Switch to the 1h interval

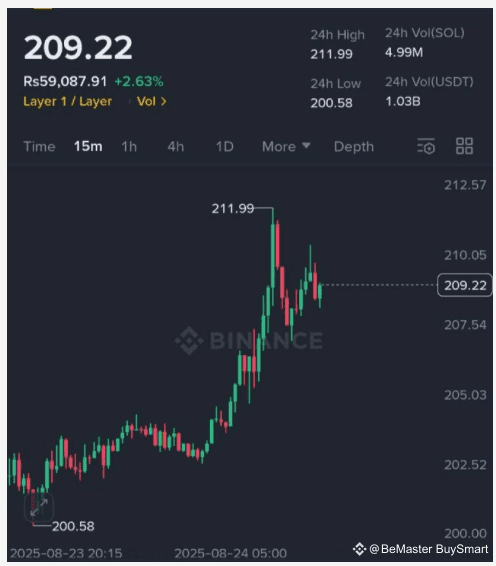(x=129, y=147)
